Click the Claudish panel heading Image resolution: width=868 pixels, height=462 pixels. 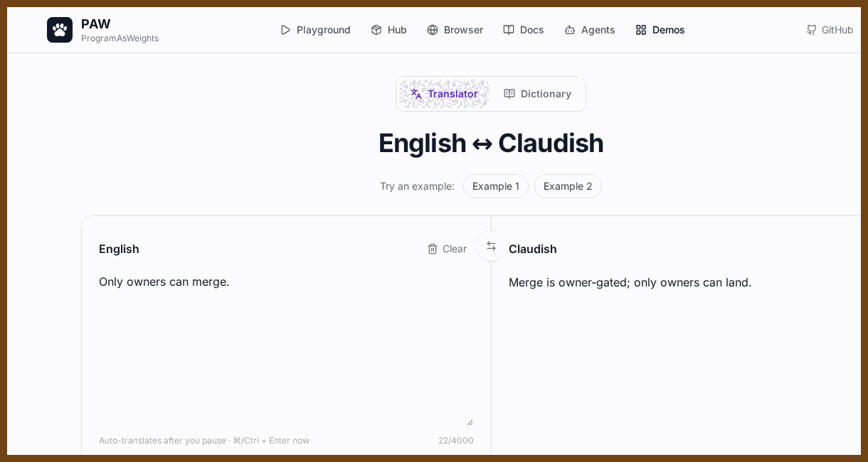533,249
